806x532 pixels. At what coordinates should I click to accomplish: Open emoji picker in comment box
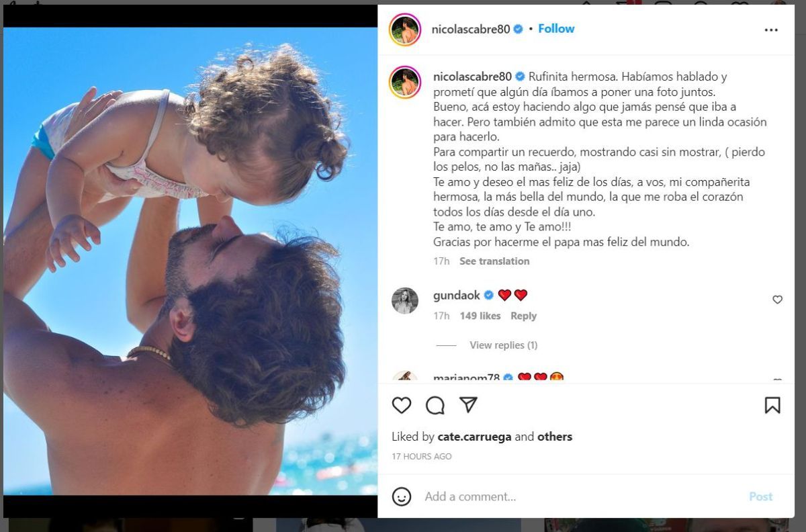pyautogui.click(x=402, y=496)
